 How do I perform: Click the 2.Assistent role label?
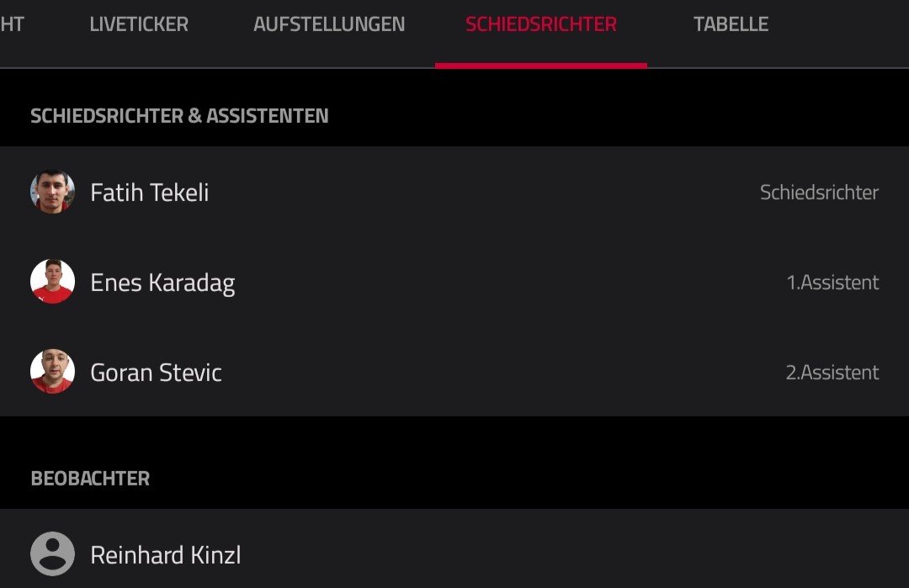[832, 372]
